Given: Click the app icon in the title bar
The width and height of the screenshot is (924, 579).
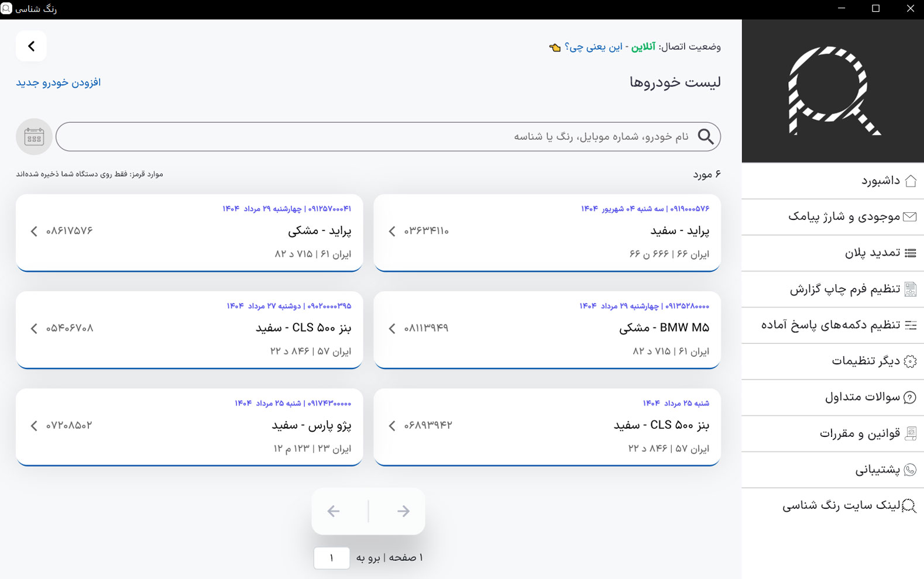Looking at the screenshot, I should tap(6, 9).
